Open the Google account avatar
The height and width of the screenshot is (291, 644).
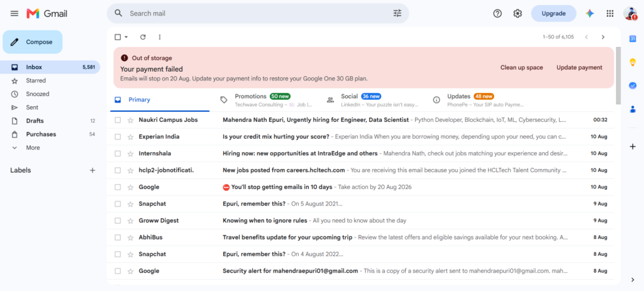(x=630, y=14)
